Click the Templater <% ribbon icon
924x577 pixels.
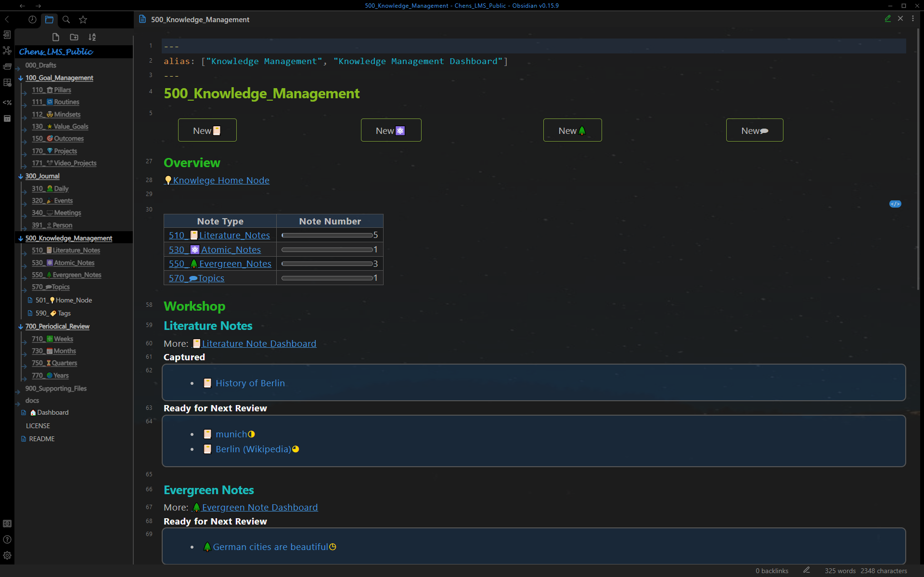pos(7,102)
